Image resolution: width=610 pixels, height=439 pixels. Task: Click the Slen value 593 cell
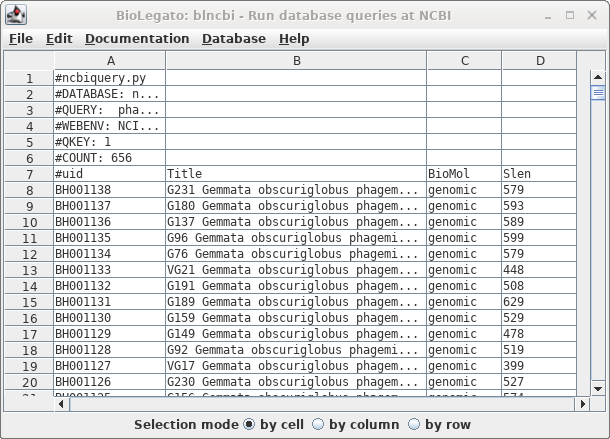tap(539, 206)
